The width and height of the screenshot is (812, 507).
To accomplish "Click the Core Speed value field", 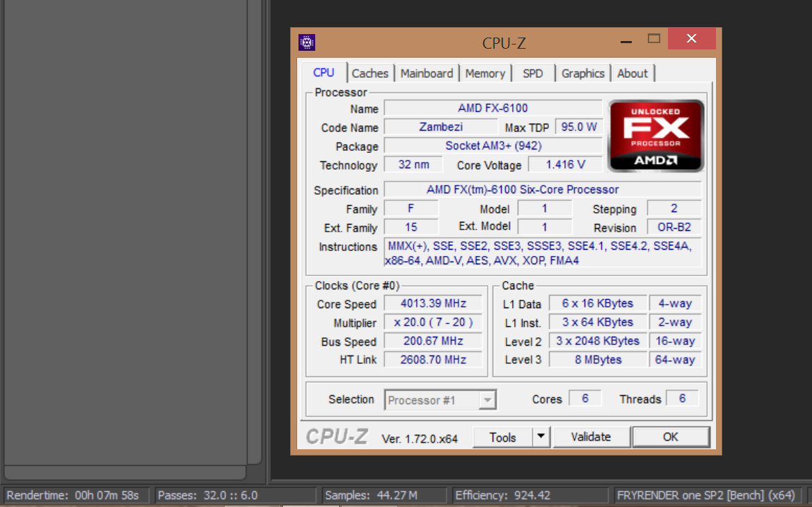I will pyautogui.click(x=432, y=304).
